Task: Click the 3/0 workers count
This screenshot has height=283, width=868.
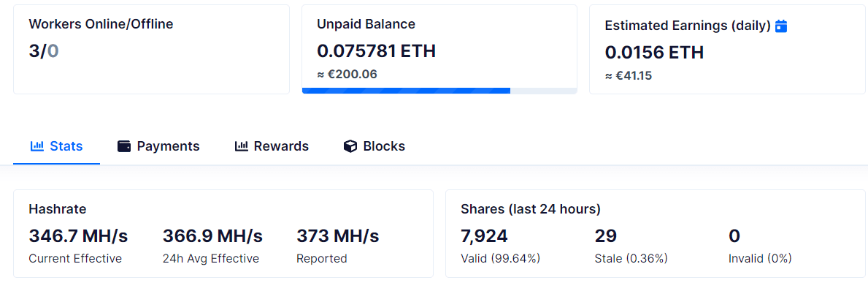Action: pyautogui.click(x=44, y=52)
